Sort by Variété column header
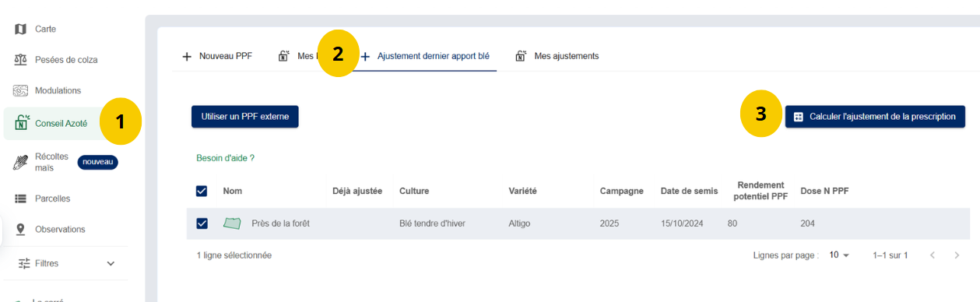Image resolution: width=980 pixels, height=302 pixels. coord(523,191)
